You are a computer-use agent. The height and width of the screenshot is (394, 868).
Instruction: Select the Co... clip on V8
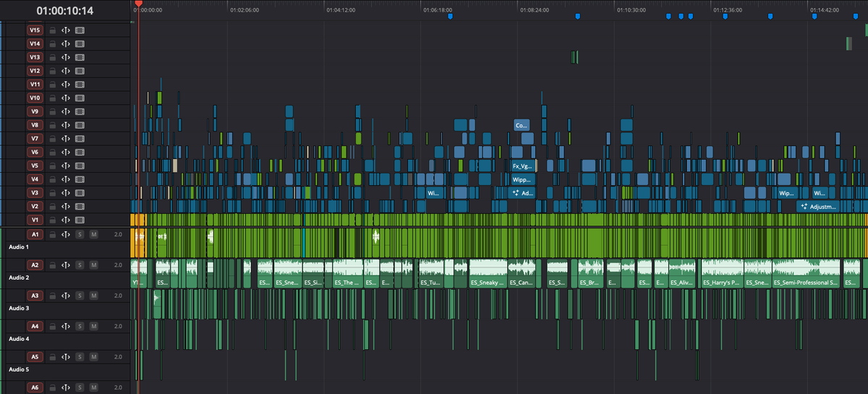[522, 125]
